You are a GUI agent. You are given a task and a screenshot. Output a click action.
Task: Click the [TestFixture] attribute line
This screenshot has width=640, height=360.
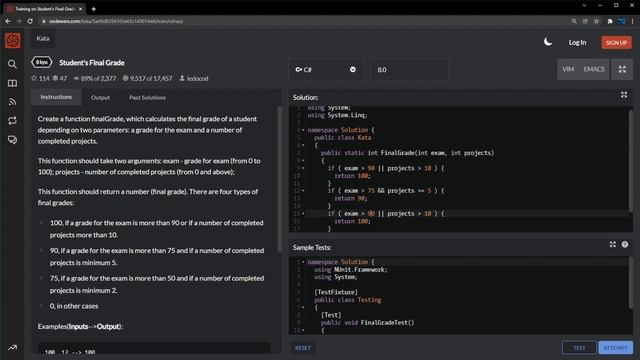pos(336,292)
